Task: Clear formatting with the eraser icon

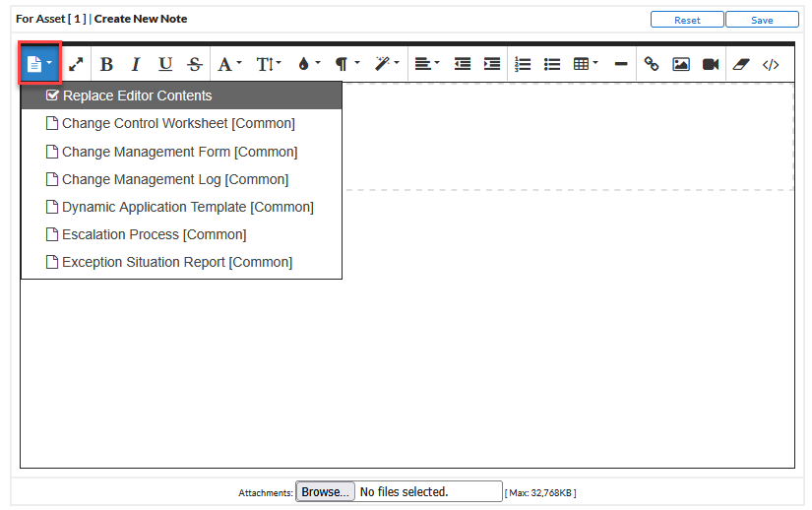Action: click(x=741, y=64)
